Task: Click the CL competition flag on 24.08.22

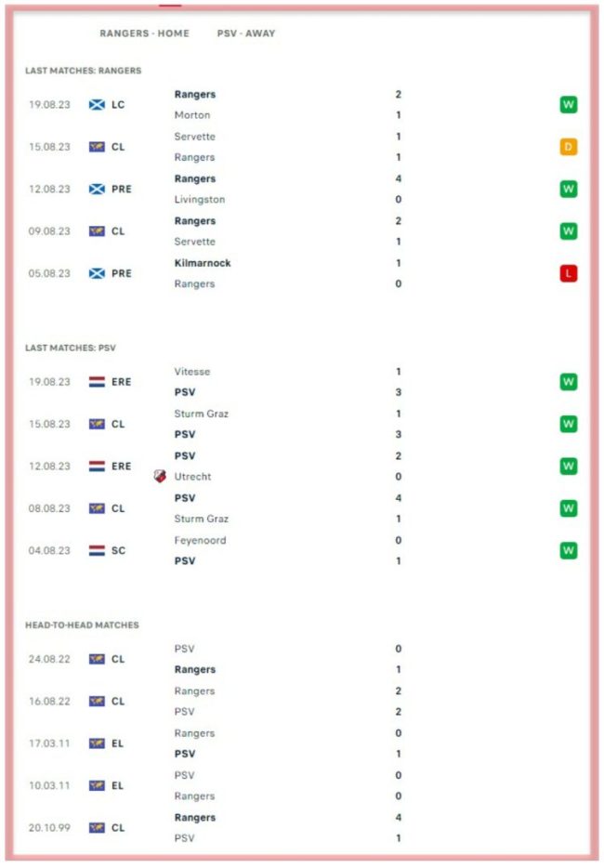Action: tap(97, 659)
